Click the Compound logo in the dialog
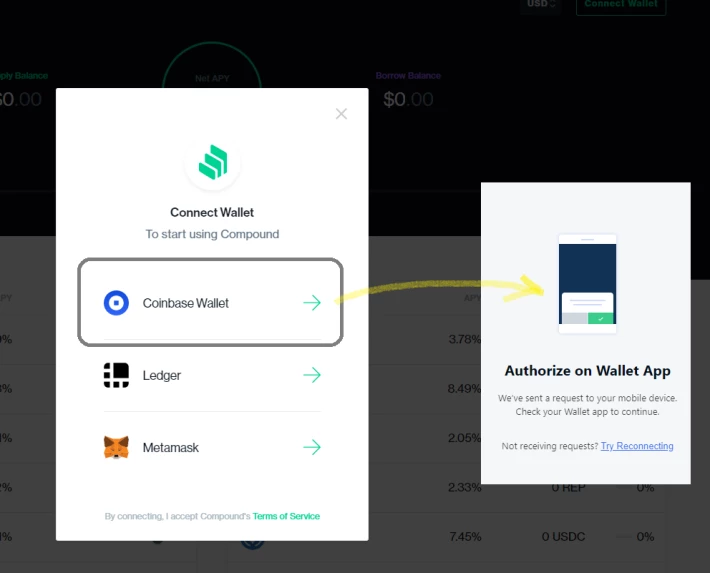Viewport: 710px width, 573px height. point(213,163)
